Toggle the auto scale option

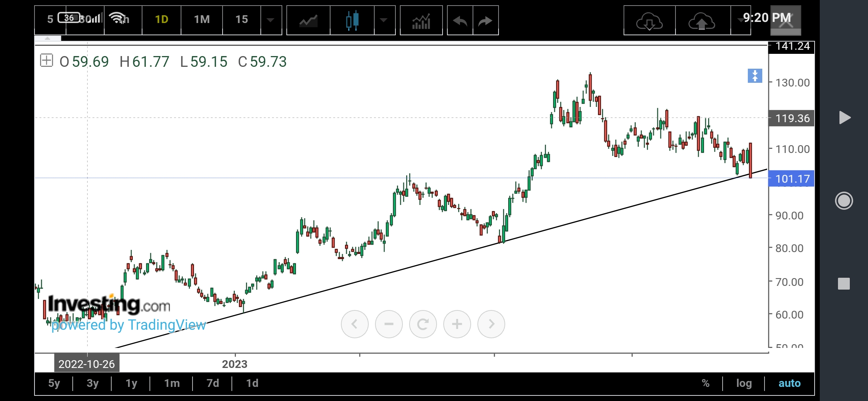point(789,383)
